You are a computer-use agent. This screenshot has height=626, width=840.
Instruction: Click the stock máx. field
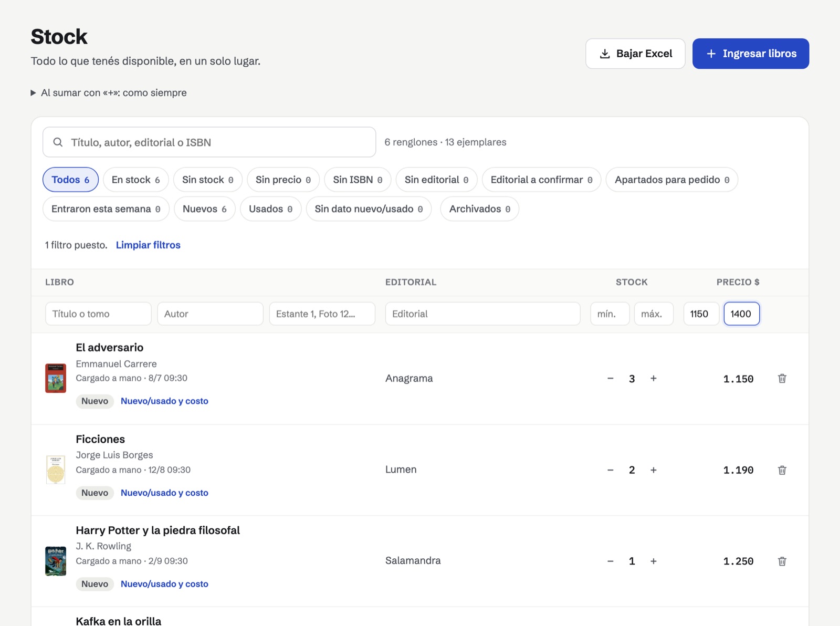click(x=654, y=314)
